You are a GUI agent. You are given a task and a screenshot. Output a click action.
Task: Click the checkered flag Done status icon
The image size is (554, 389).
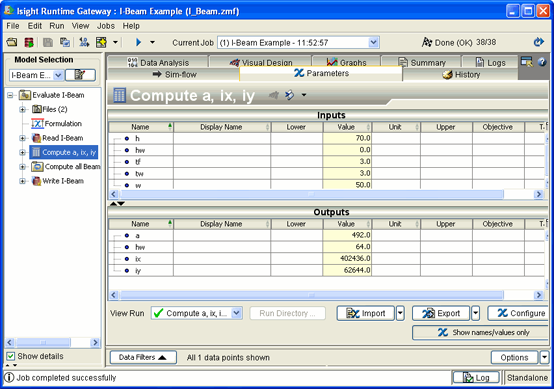click(427, 42)
